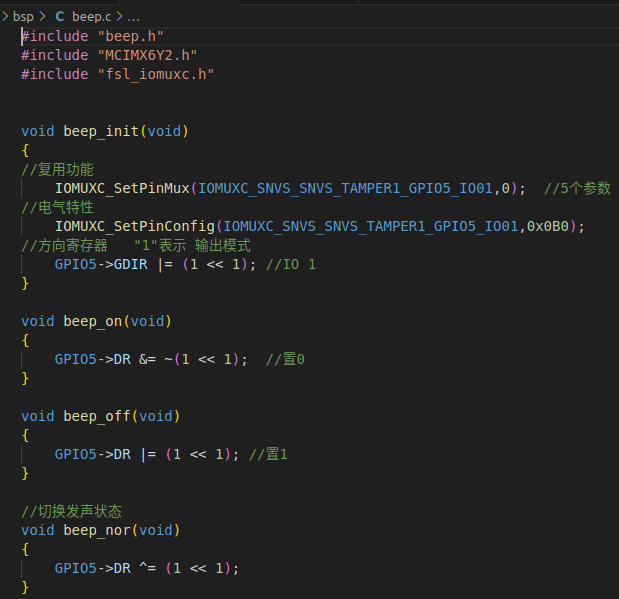The width and height of the screenshot is (619, 599).
Task: Click the "fsl_iomuxc.h" include string
Action: (156, 74)
